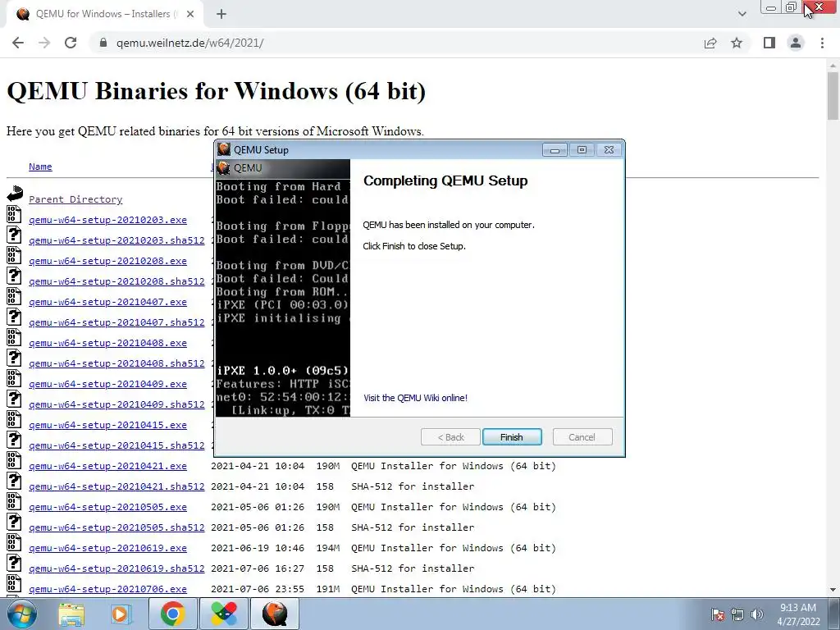Click the 194M size value in the listing
This screenshot has width=840, height=630.
(328, 548)
